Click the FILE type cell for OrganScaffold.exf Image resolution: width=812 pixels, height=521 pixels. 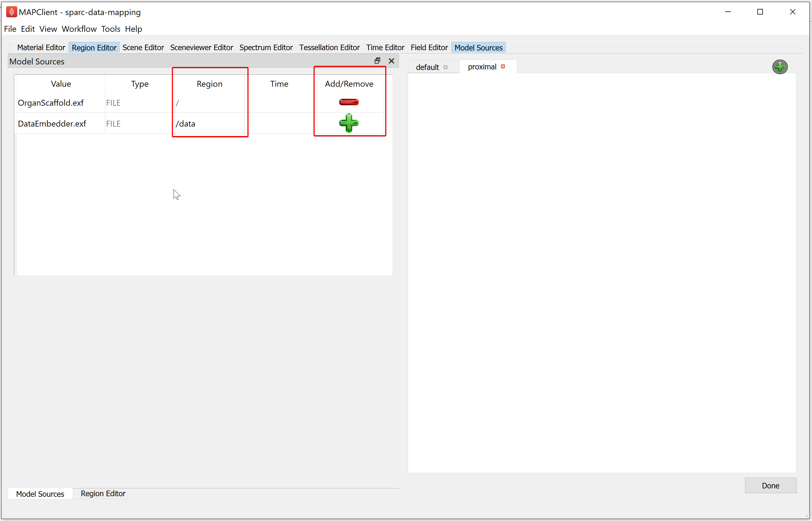(x=139, y=103)
